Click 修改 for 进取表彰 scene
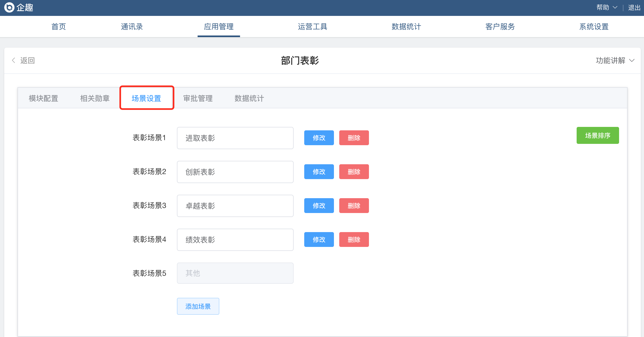This screenshot has height=337, width=644. pos(319,138)
